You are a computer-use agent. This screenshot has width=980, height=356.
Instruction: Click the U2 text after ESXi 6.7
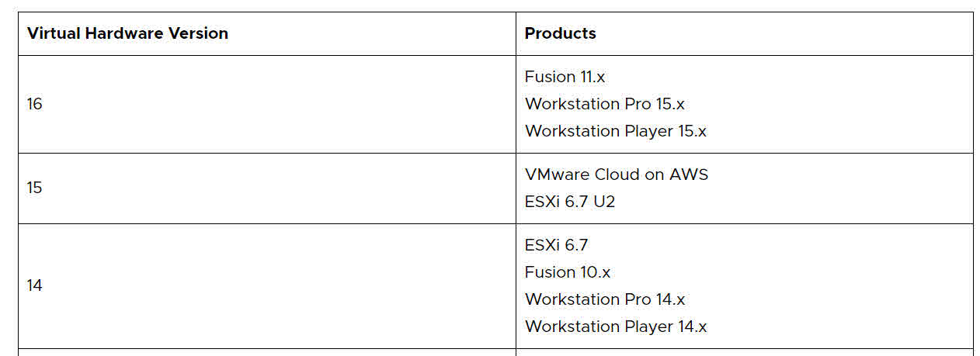coord(604,202)
